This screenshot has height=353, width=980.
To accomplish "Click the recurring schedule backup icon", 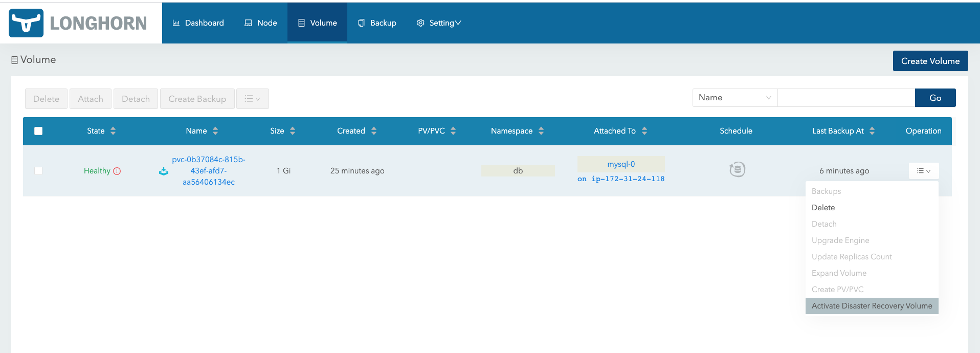I will click(x=737, y=169).
